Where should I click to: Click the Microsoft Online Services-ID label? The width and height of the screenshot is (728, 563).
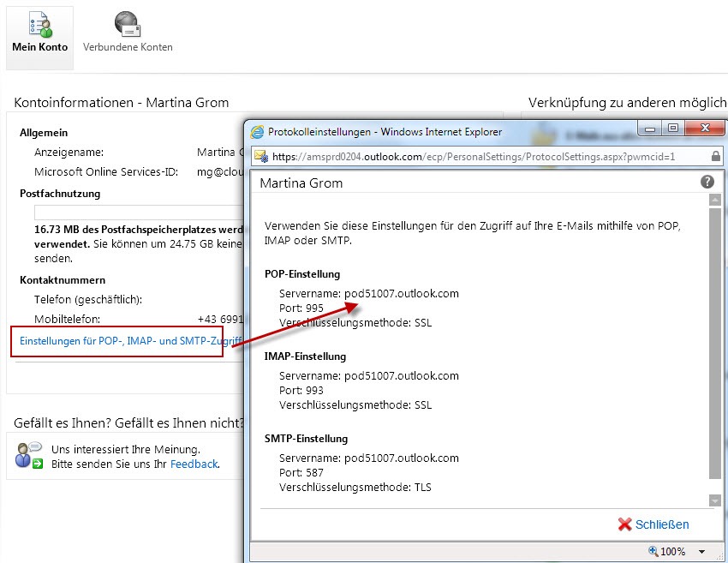click(106, 172)
